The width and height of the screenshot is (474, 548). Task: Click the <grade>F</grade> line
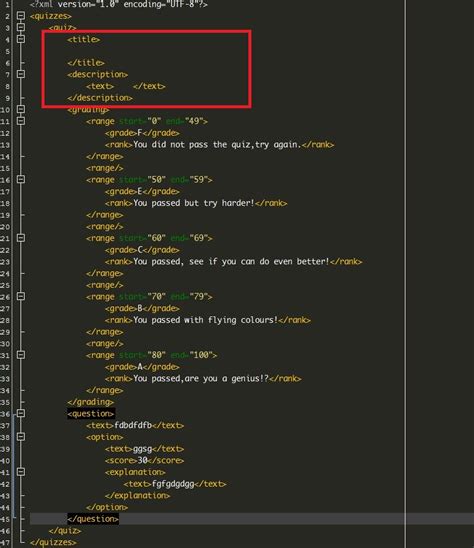tap(142, 133)
